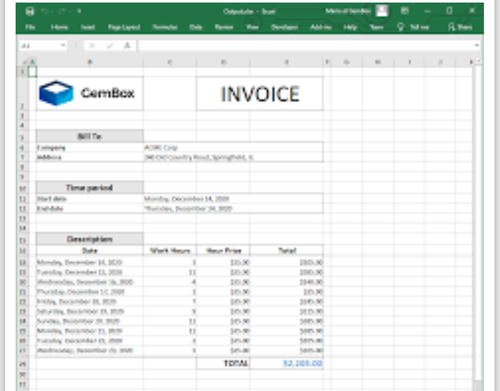
Task: Click inside the formula bar input
Action: coord(306,46)
